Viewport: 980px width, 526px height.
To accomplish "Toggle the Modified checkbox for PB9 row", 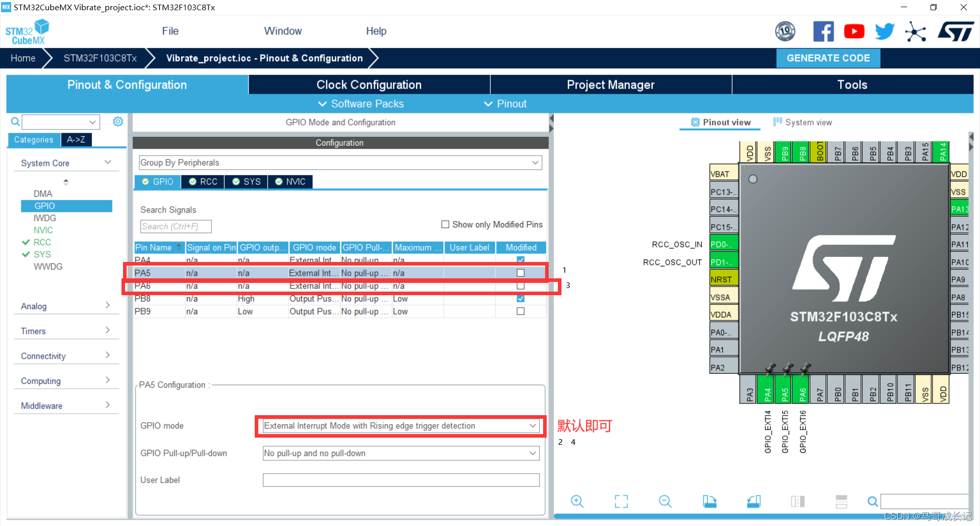I will point(521,311).
